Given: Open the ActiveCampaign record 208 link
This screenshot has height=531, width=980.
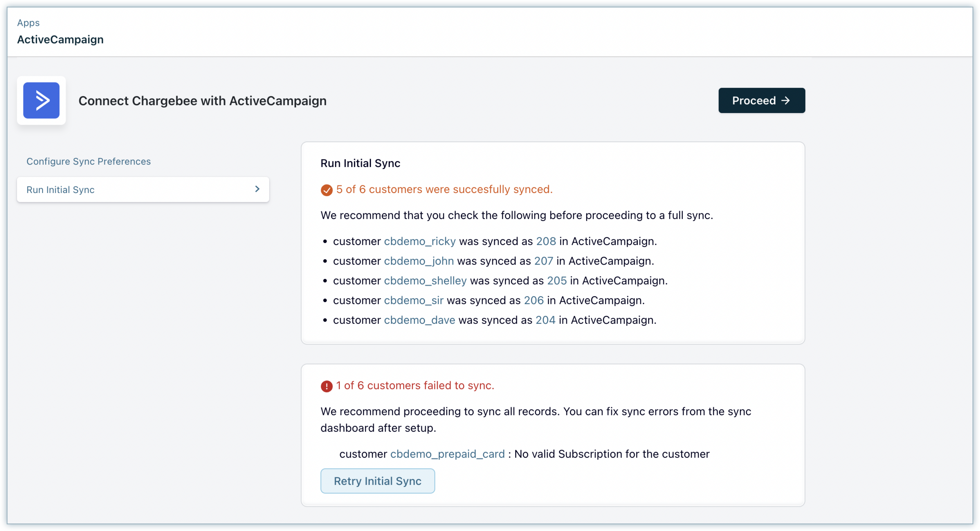Looking at the screenshot, I should click(546, 241).
